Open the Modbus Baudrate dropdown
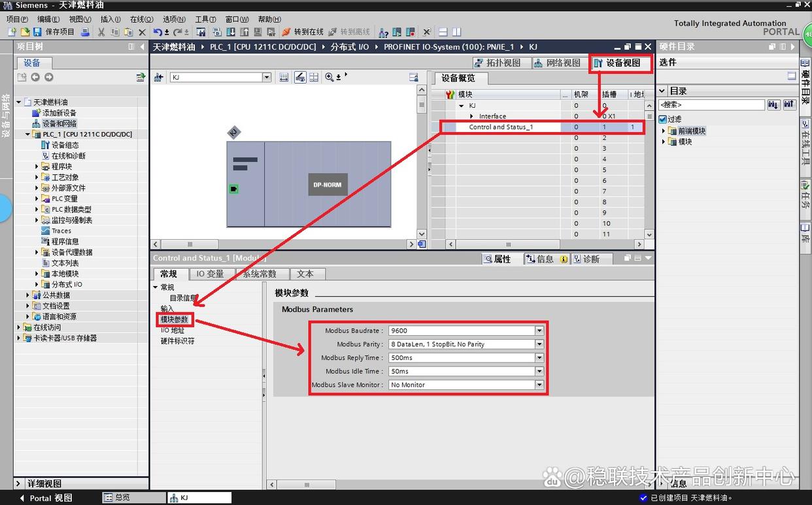The image size is (812, 505). click(539, 331)
